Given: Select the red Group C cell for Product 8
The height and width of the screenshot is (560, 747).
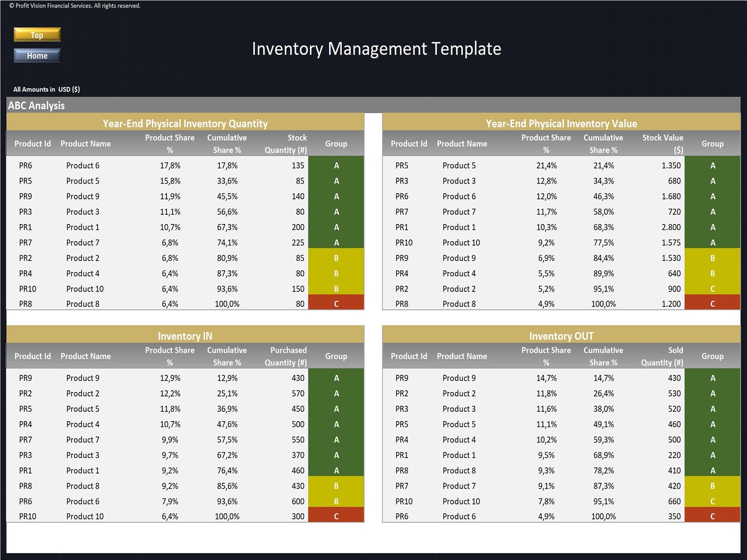Looking at the screenshot, I should coord(336,304).
